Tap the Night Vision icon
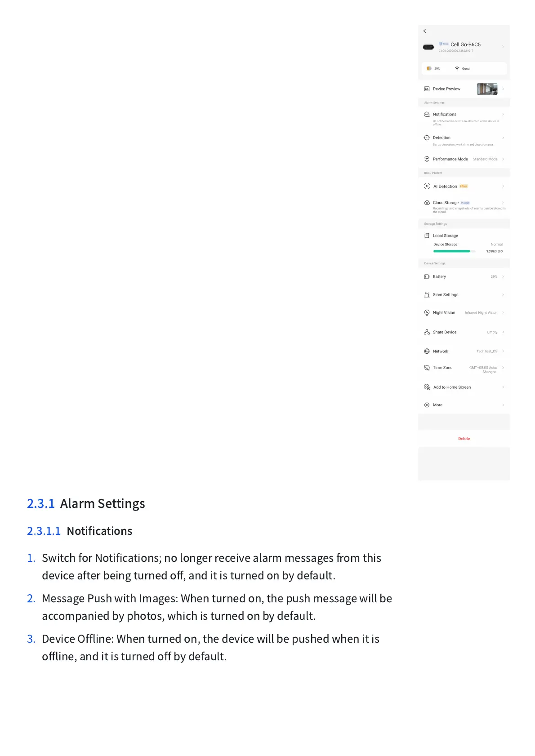 (427, 313)
